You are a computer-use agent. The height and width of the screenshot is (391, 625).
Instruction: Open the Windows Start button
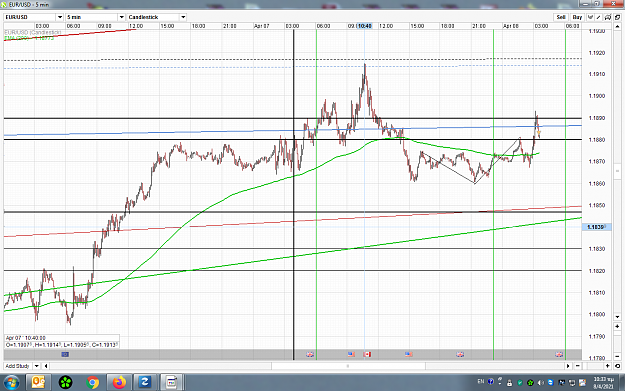pos(11,383)
